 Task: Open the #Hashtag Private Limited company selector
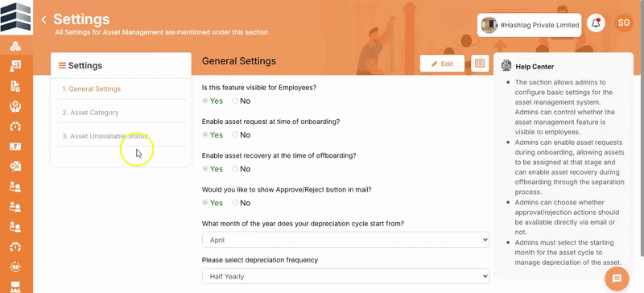tap(529, 25)
